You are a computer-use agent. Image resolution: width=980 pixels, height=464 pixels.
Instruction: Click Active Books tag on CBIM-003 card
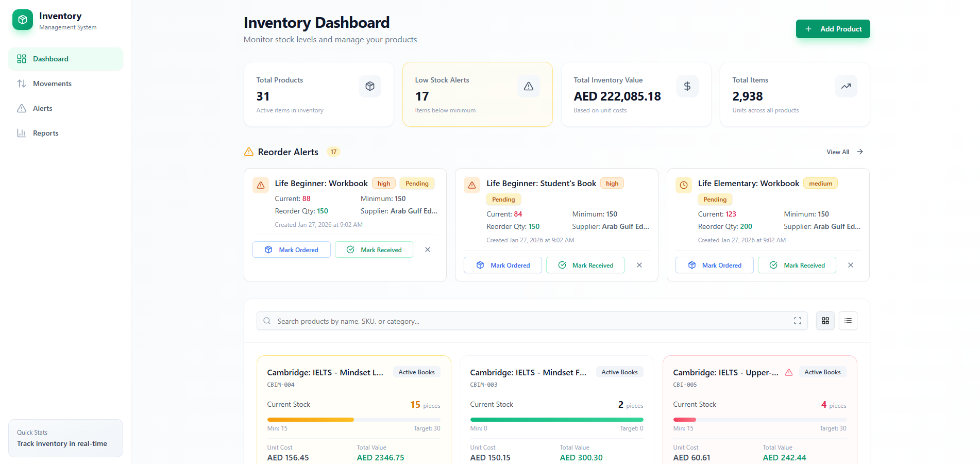[x=619, y=372]
